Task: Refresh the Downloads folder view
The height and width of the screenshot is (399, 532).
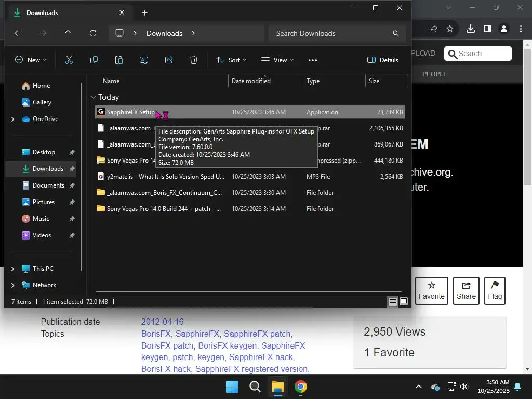Action: (93, 33)
